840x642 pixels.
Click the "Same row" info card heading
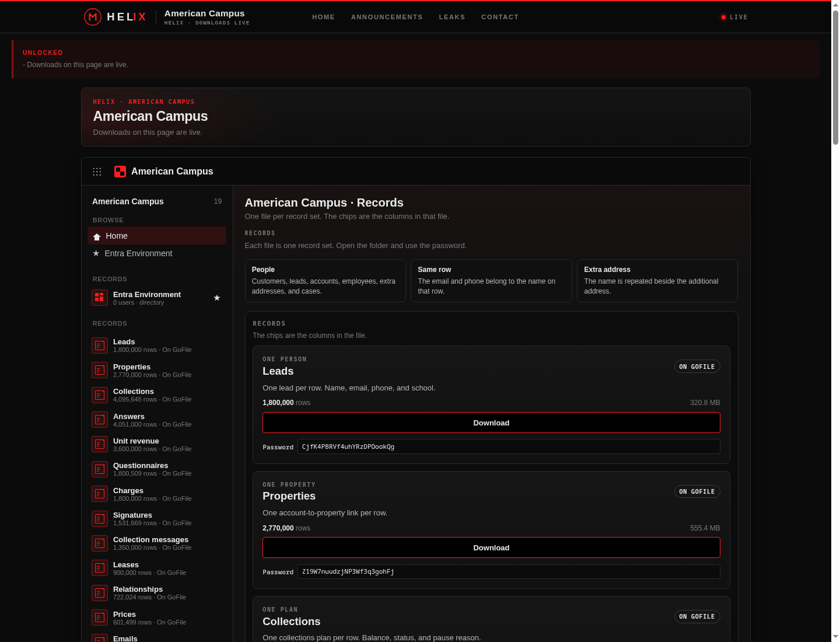(435, 270)
